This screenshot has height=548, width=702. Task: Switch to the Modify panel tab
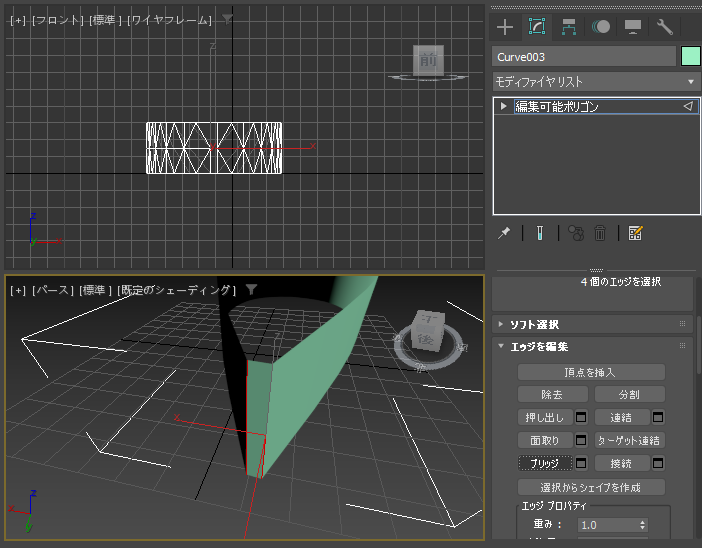tap(537, 27)
